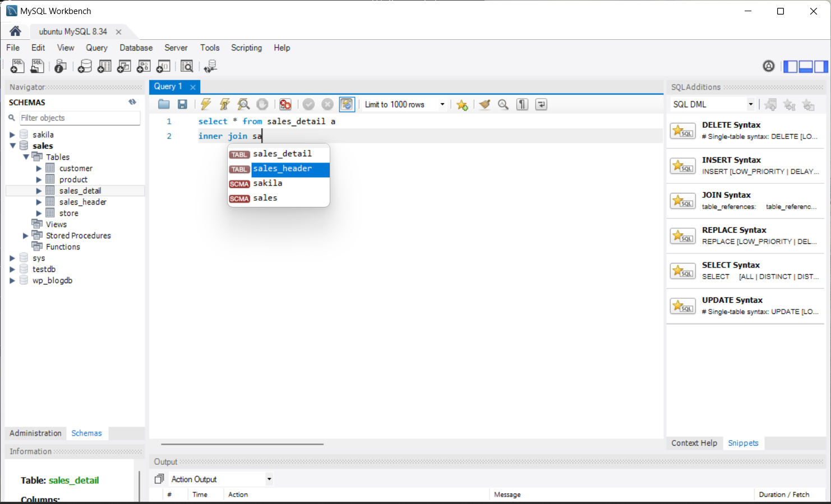The height and width of the screenshot is (504, 831).
Task: Toggle invisible characters pilcrow button
Action: tap(522, 104)
